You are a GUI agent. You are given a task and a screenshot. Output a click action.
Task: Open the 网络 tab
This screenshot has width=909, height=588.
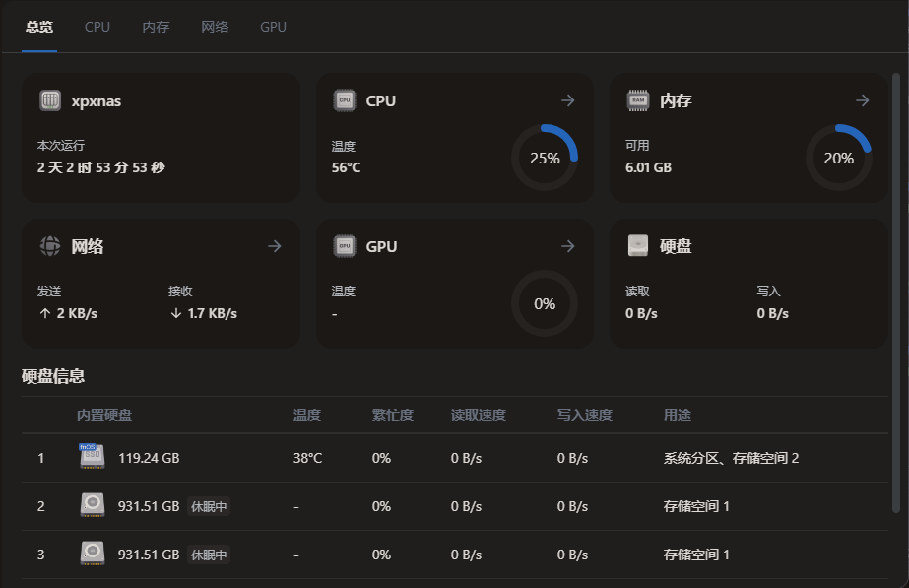tap(215, 27)
